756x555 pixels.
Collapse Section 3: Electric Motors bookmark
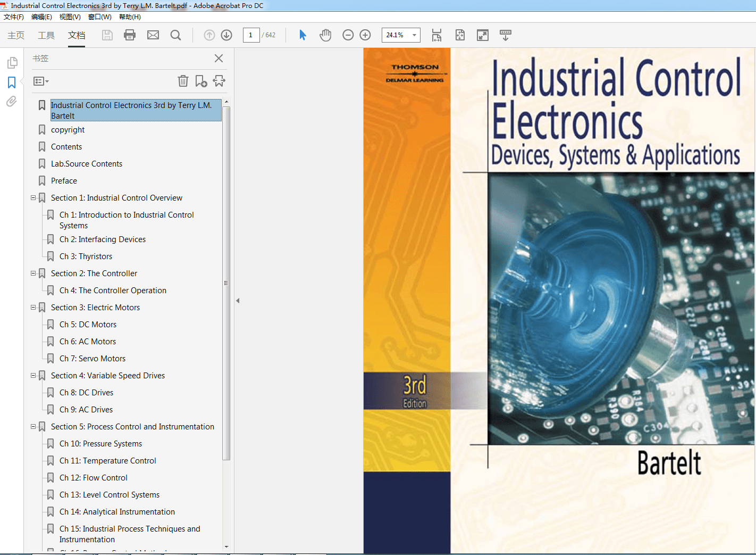click(x=33, y=307)
